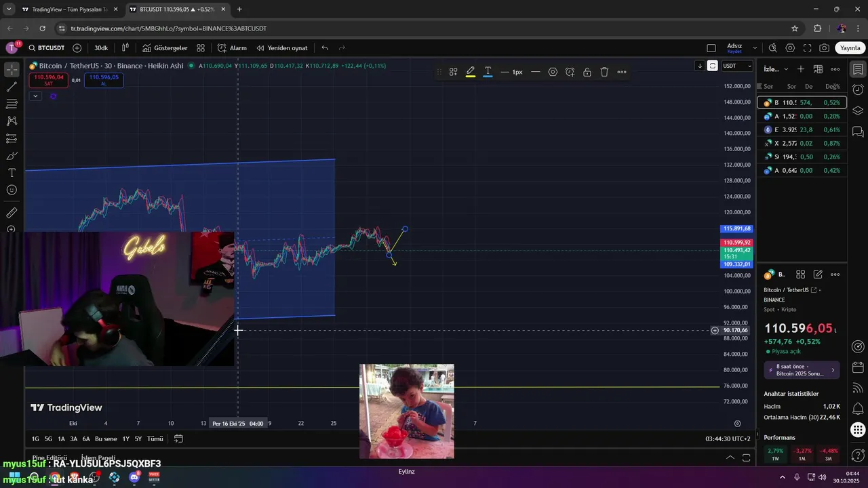Select the X 2,57 watchlist row
Screen dimensions: 868x488
point(802,143)
